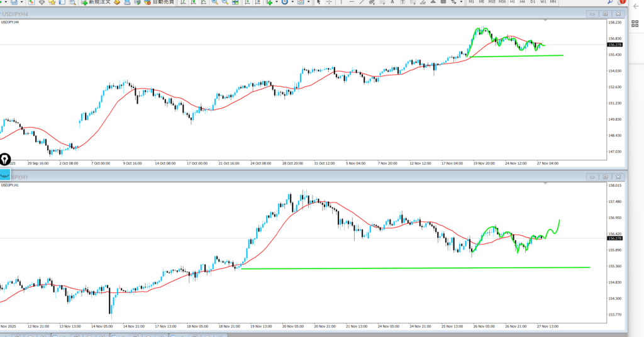
Task: Select the trendline drawing tool
Action: (363, 3)
